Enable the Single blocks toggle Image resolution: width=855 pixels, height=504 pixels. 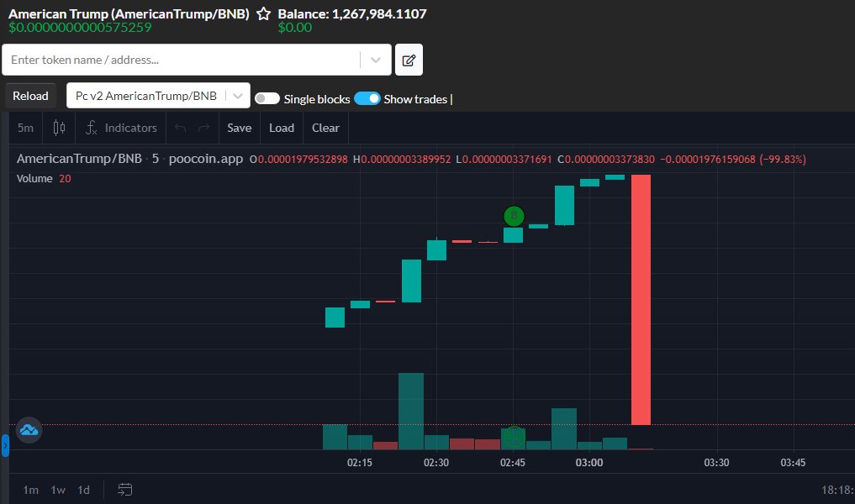coord(267,98)
